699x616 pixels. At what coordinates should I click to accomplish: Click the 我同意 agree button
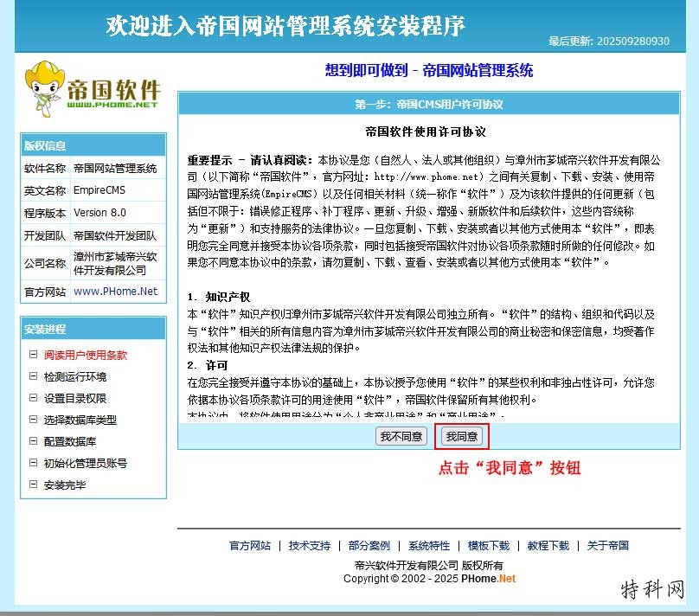[461, 436]
